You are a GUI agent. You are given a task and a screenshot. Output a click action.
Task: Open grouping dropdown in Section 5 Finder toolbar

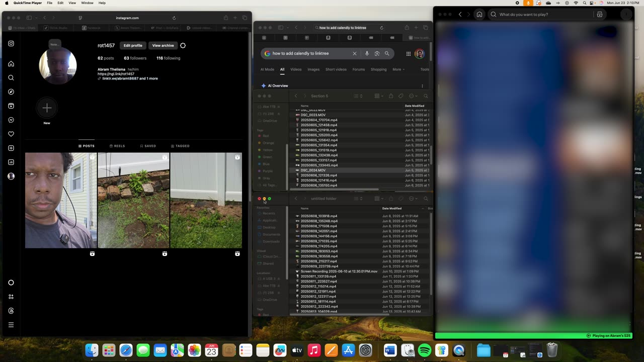click(379, 96)
